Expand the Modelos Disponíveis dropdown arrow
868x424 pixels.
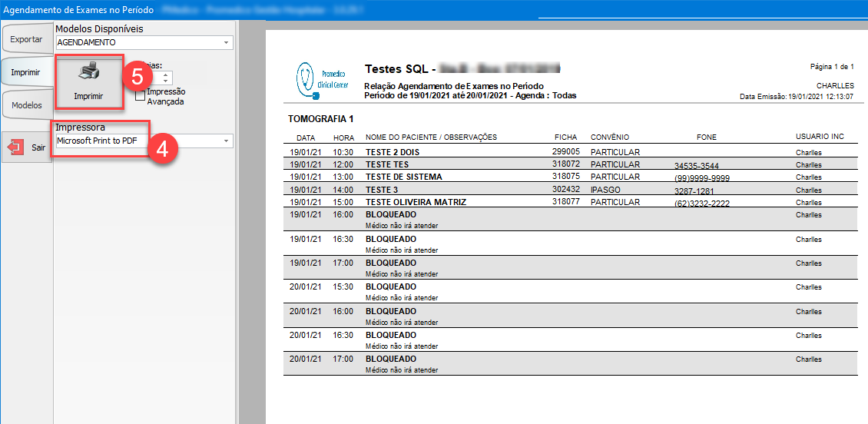tap(226, 43)
